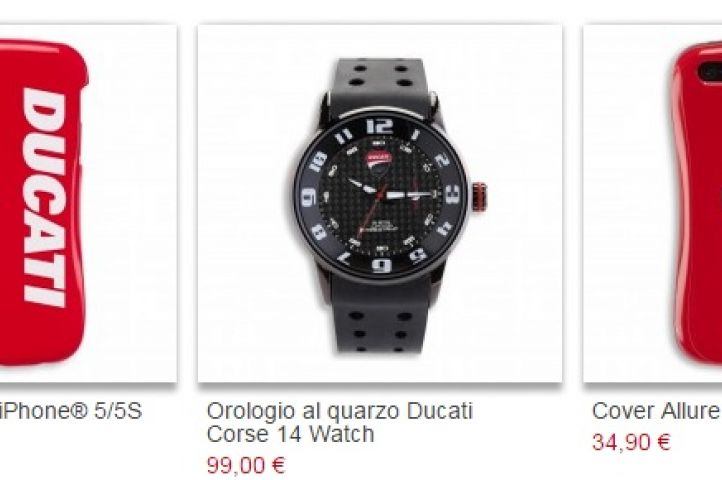Click the Corse 14 Watch title line
722x480 pixels.
coord(290,434)
